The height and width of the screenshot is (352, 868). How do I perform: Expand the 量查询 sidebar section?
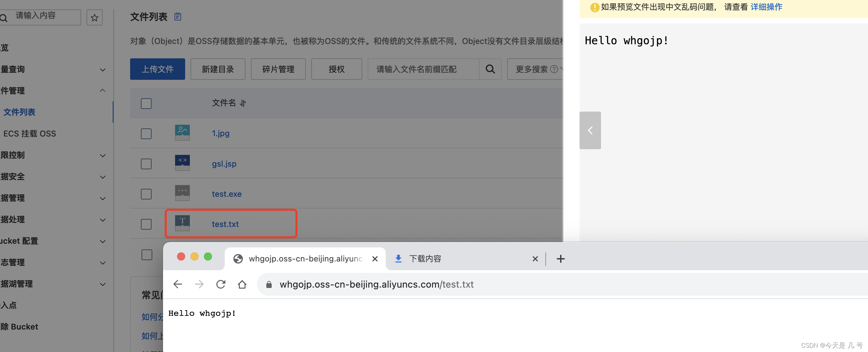click(103, 70)
